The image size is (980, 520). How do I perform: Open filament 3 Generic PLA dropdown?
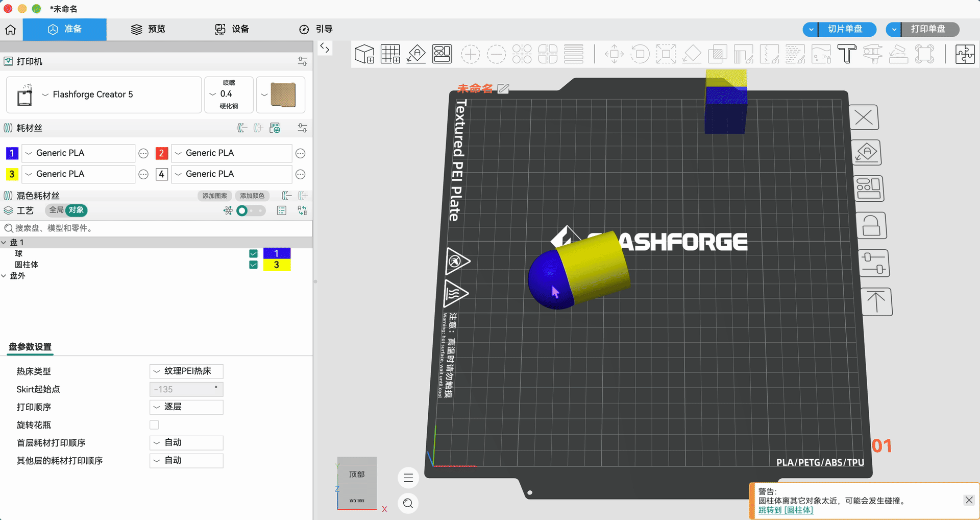click(x=79, y=174)
